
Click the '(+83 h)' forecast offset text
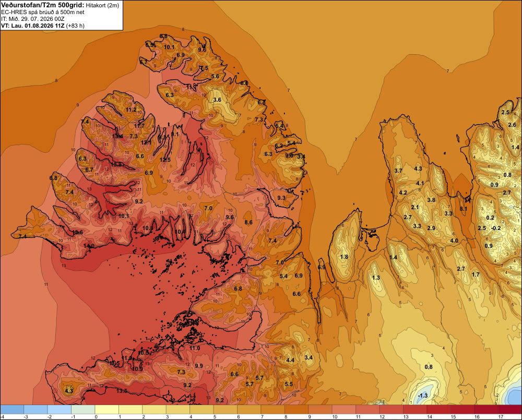click(75, 26)
